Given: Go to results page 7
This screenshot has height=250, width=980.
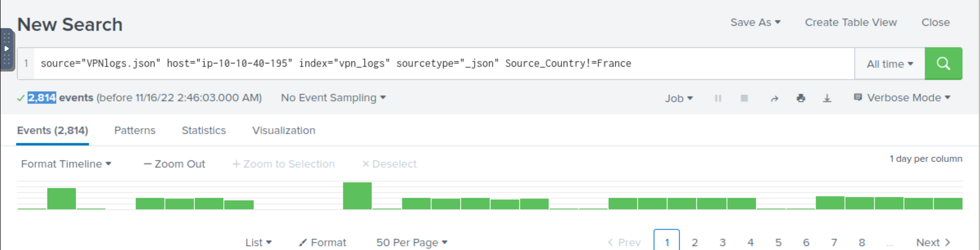Looking at the screenshot, I should [834, 242].
